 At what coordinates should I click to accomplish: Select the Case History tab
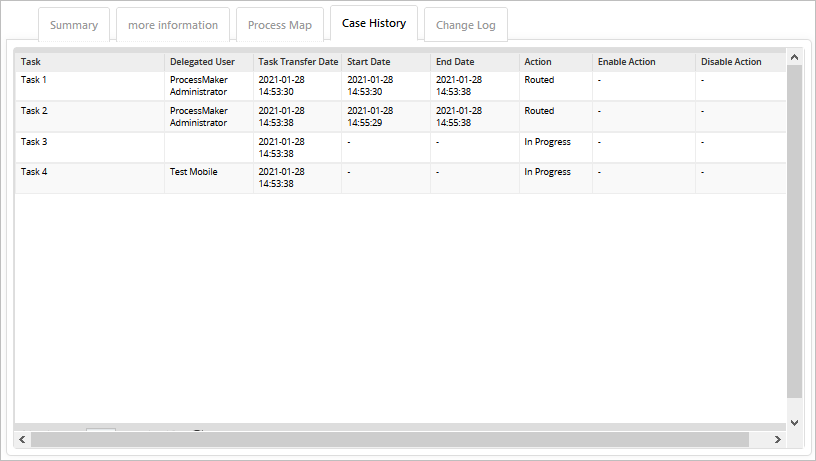click(x=374, y=24)
